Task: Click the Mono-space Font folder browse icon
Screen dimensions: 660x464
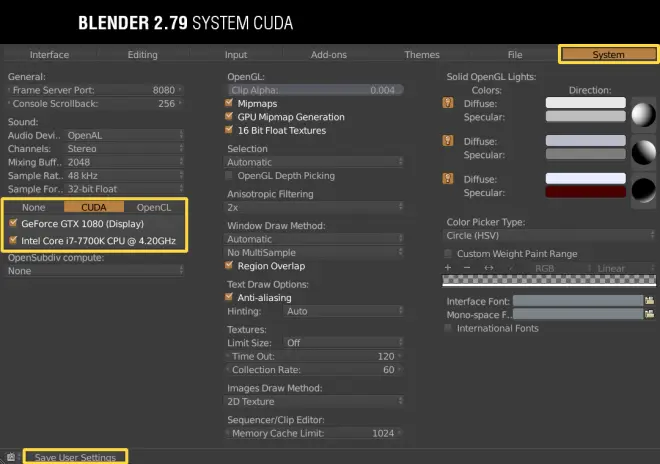Action: click(x=649, y=314)
